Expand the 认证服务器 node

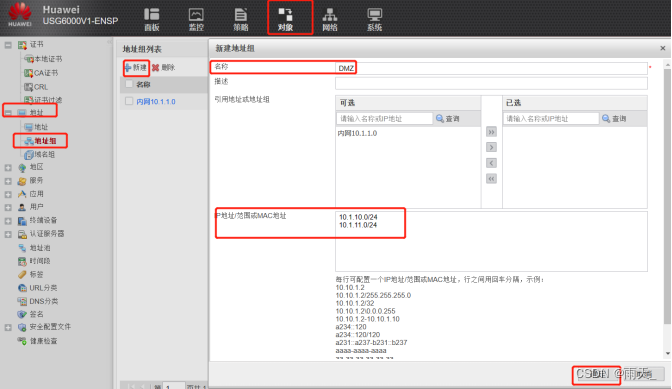coord(8,234)
